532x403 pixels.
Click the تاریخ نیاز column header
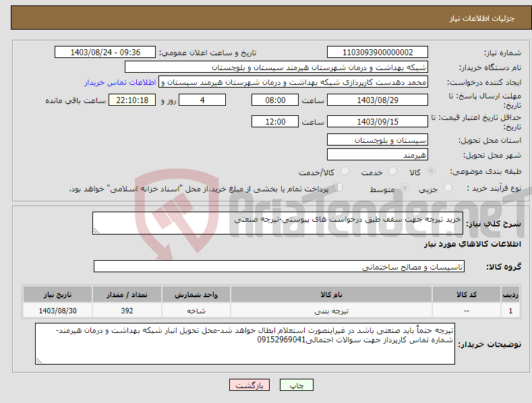point(58,294)
